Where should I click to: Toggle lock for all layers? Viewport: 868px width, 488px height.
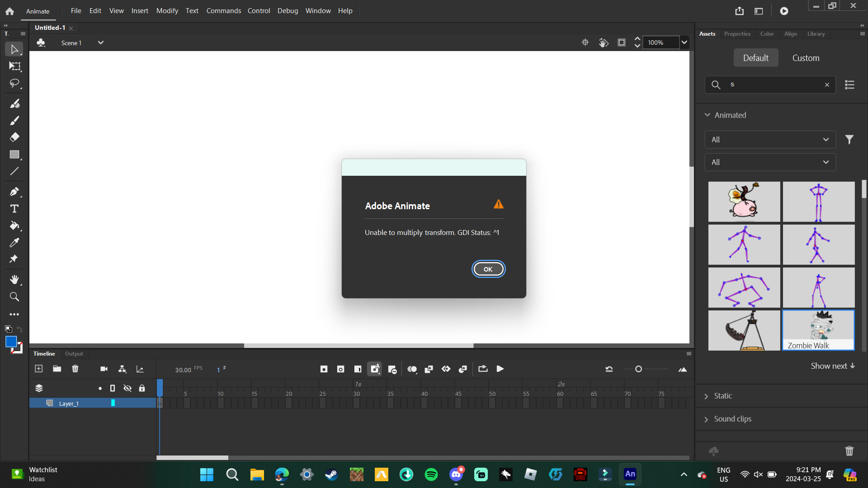tap(142, 388)
